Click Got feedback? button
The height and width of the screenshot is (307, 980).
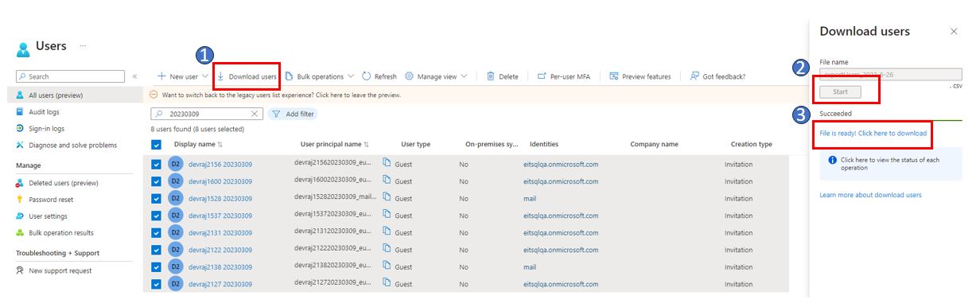[x=717, y=76]
